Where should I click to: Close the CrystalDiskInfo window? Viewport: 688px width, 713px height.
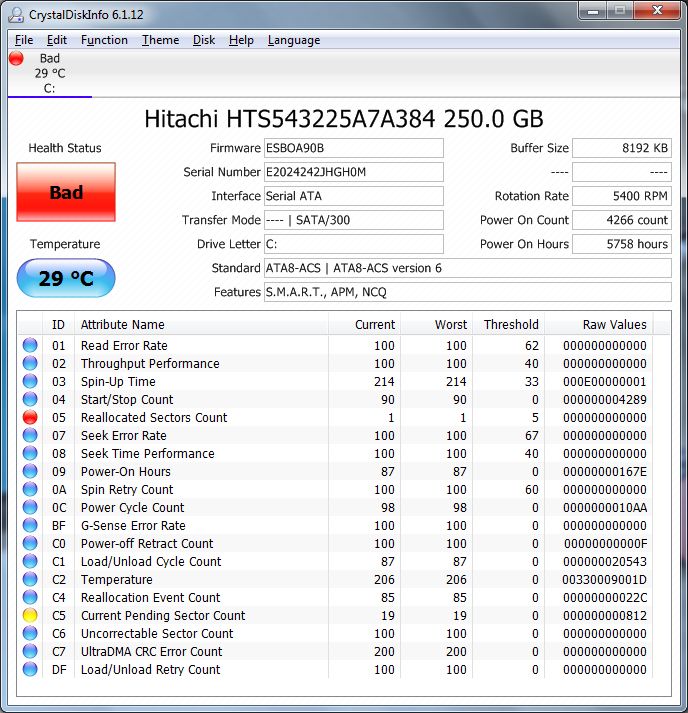click(657, 11)
